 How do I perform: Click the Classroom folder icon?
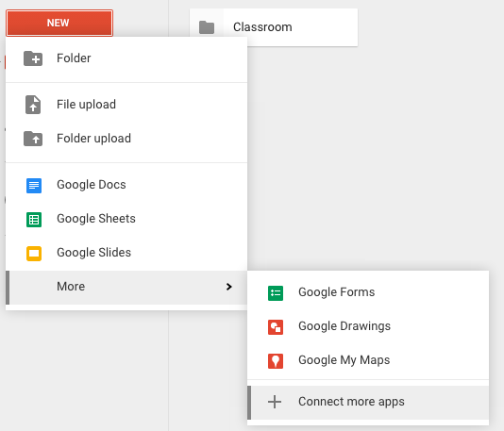pos(207,27)
